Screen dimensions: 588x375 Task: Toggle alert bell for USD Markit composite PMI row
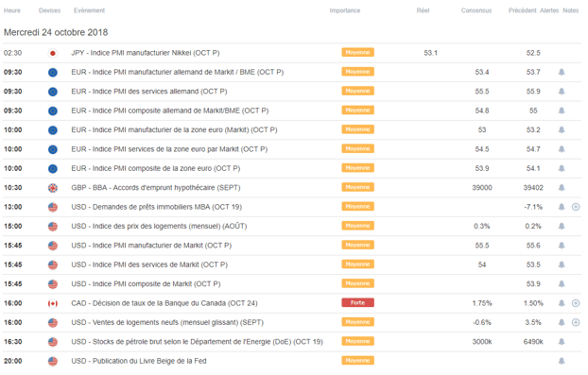562,283
